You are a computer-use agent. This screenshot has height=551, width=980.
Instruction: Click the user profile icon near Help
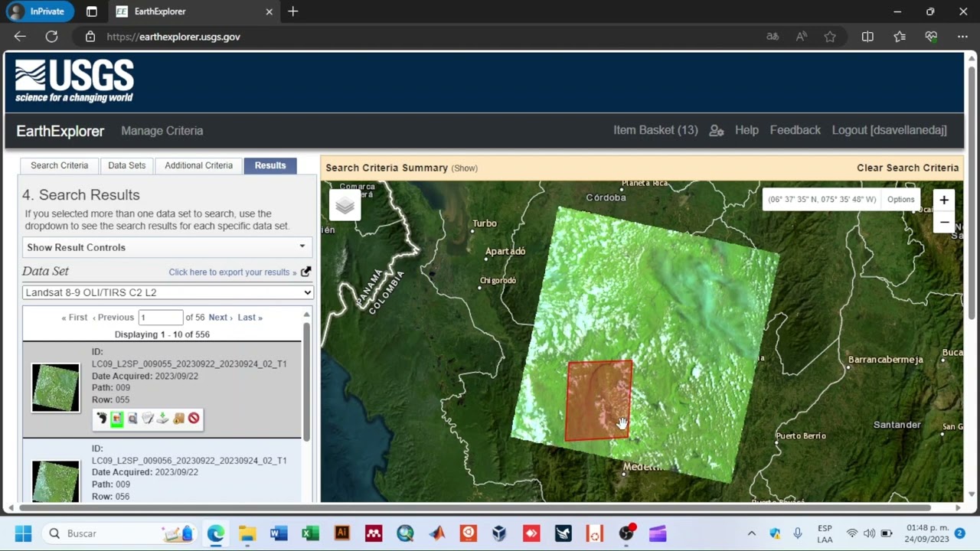click(x=717, y=131)
